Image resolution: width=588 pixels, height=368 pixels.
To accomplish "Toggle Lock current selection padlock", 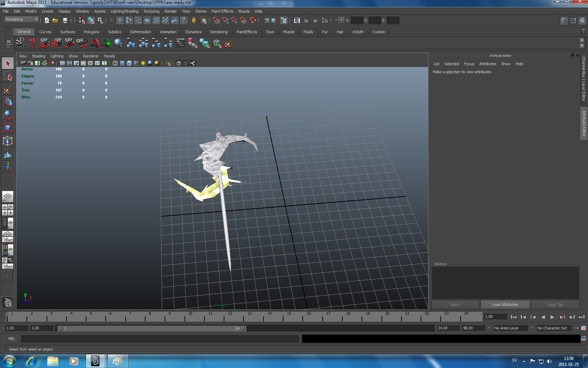I will coord(194,20).
